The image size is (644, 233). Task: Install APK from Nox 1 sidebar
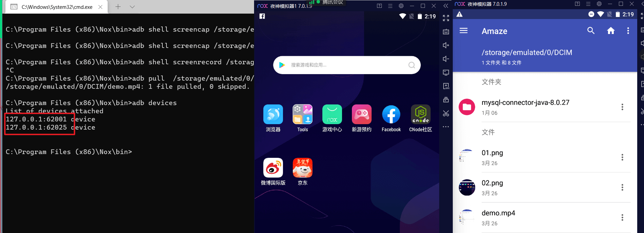tap(446, 86)
